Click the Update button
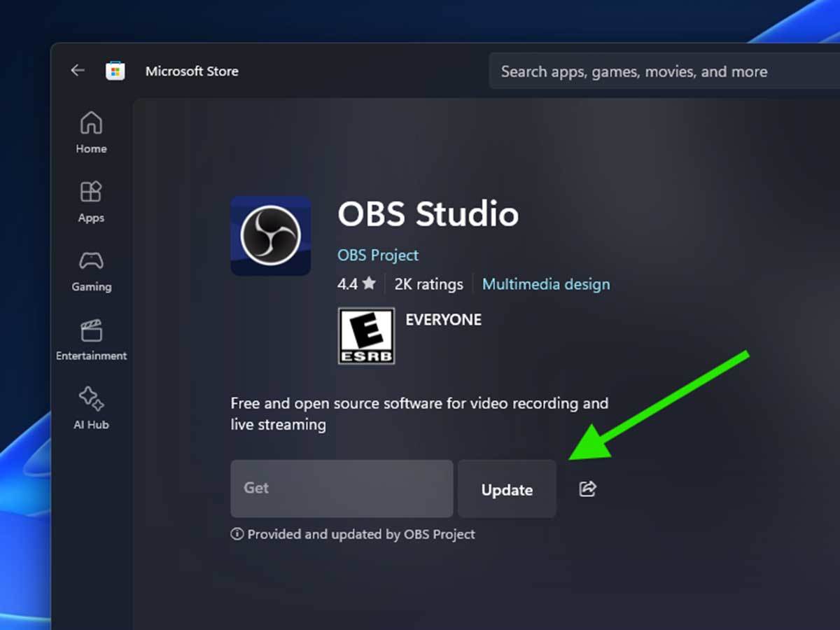The height and width of the screenshot is (630, 840). coord(507,489)
